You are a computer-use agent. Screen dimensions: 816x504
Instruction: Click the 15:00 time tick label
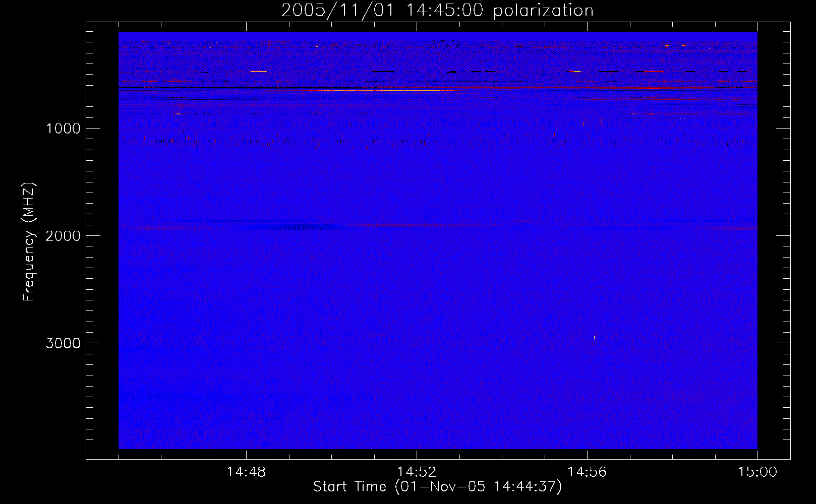[x=757, y=472]
